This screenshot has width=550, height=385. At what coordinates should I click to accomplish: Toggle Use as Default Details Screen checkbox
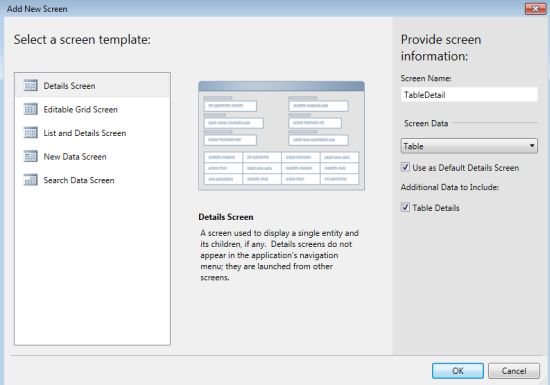[x=405, y=167]
